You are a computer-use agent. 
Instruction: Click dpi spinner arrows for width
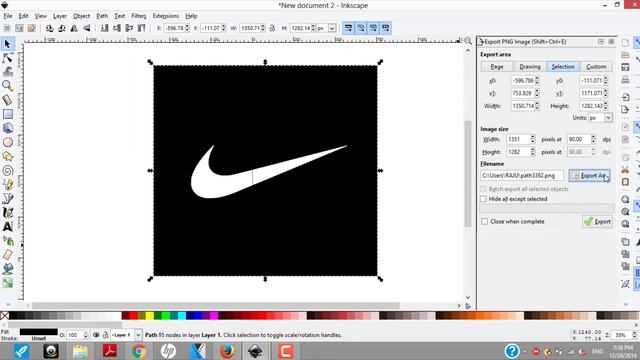(593, 139)
